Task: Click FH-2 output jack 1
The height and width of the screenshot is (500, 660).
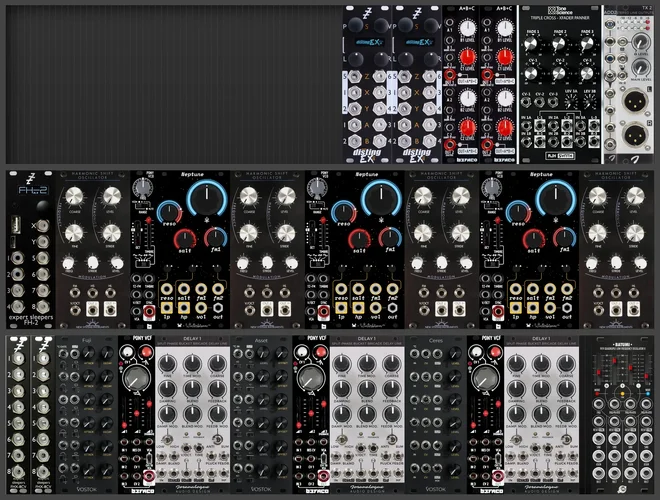Action: (x=18, y=258)
